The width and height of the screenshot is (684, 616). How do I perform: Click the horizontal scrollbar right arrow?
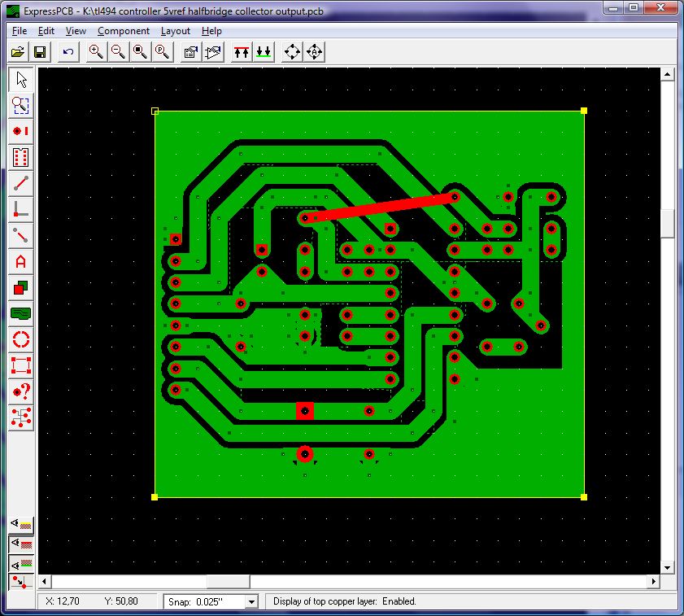[x=653, y=582]
